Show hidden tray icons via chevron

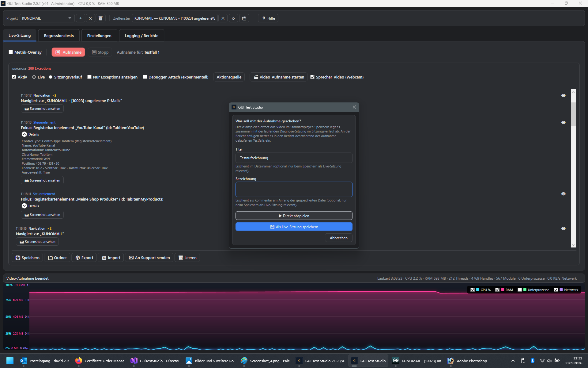[x=513, y=361]
